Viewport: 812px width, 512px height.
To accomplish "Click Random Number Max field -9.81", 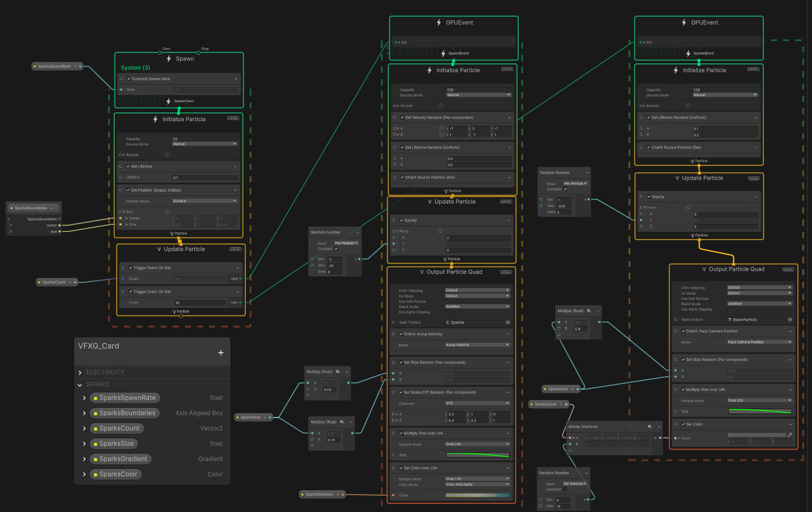I will click(x=564, y=206).
